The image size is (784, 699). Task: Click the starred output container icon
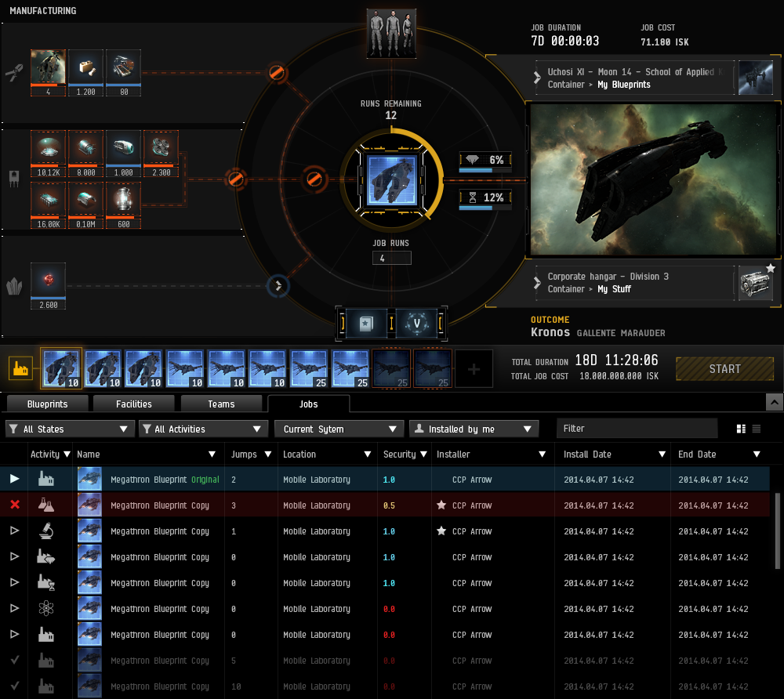coord(756,284)
